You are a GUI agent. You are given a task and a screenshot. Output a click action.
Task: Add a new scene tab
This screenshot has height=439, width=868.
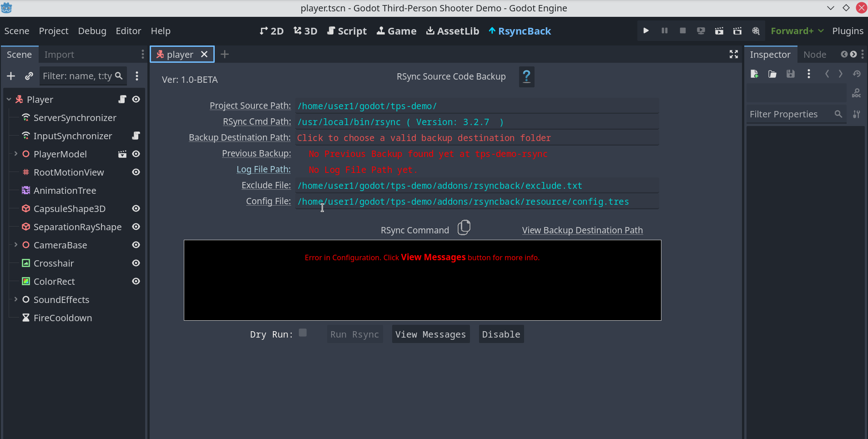click(225, 54)
